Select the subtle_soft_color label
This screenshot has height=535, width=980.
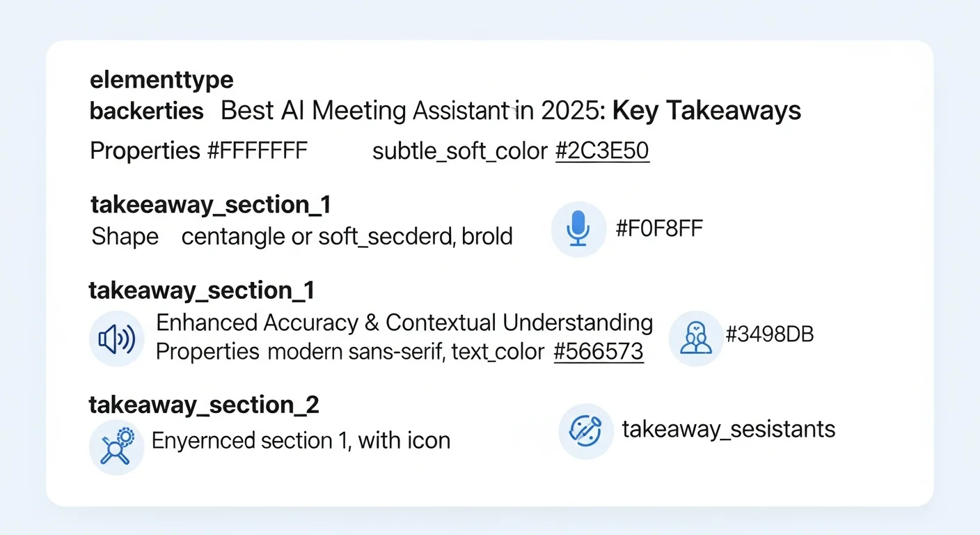459,151
